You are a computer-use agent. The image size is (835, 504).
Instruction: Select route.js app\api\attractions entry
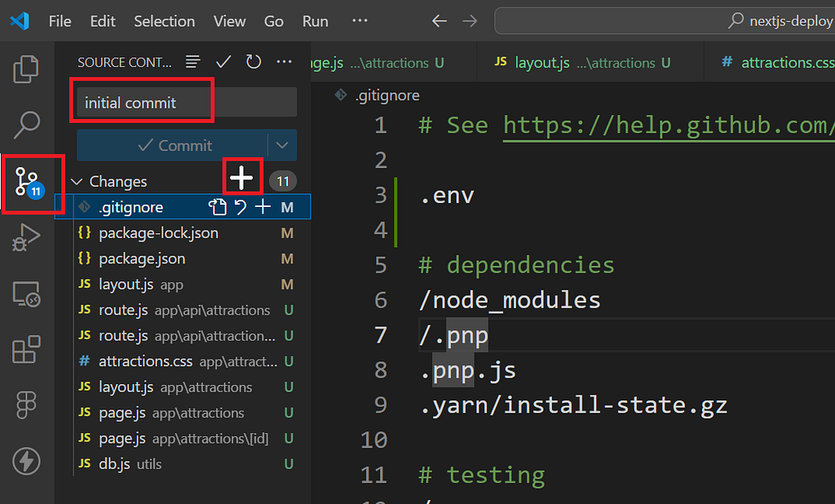tap(183, 310)
